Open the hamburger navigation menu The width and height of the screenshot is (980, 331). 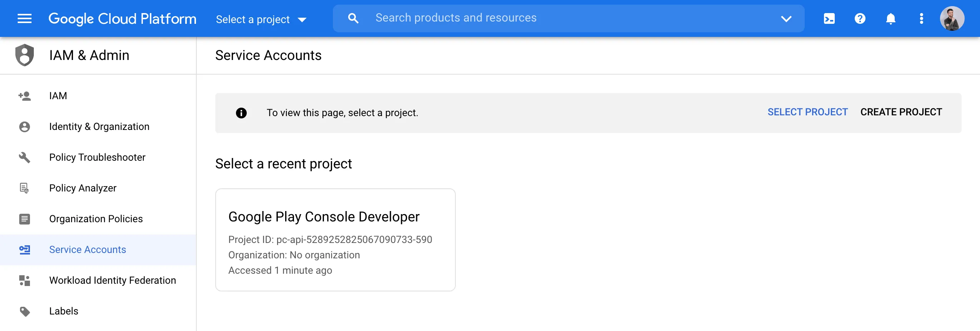click(x=25, y=18)
